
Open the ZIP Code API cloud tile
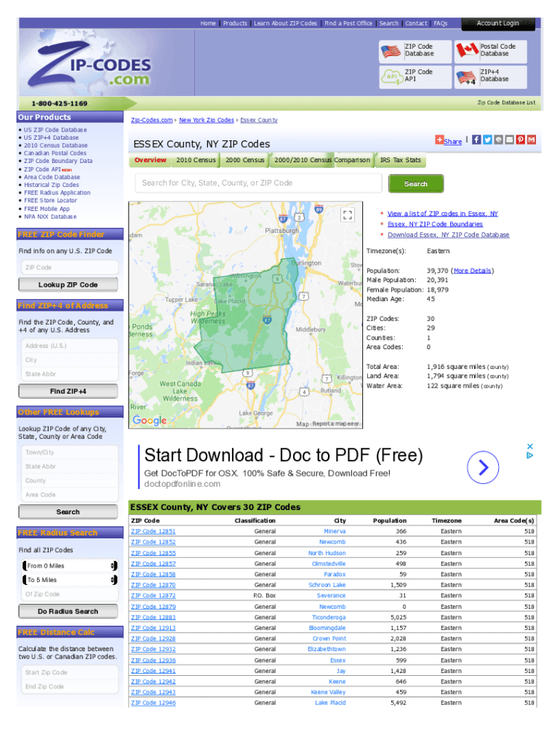[415, 76]
